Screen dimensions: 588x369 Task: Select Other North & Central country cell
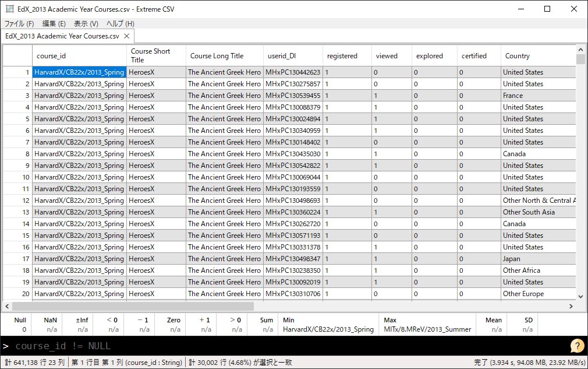[x=539, y=200]
